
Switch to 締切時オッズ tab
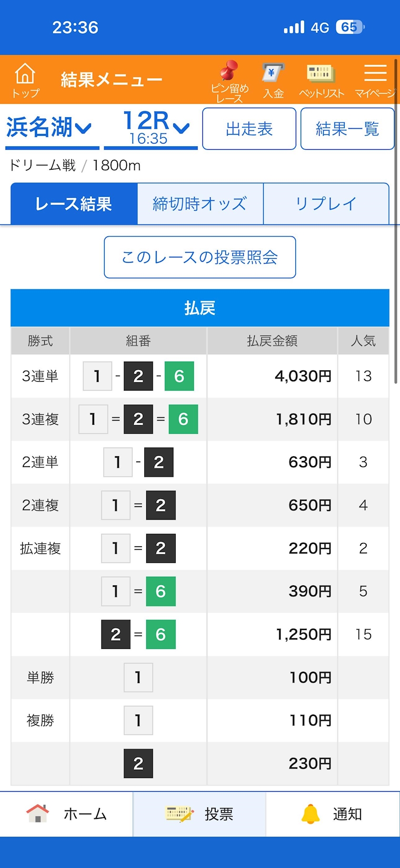[x=200, y=204]
